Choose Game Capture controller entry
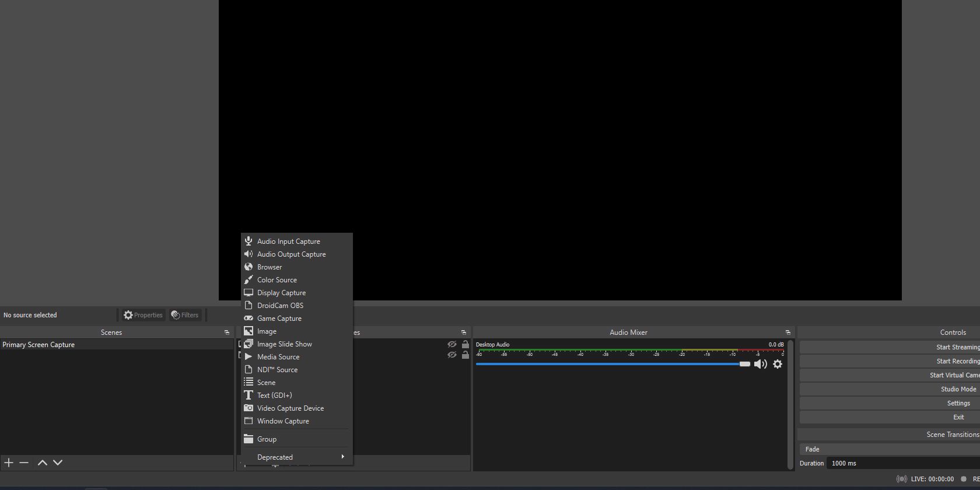The height and width of the screenshot is (490, 980). coord(297,318)
